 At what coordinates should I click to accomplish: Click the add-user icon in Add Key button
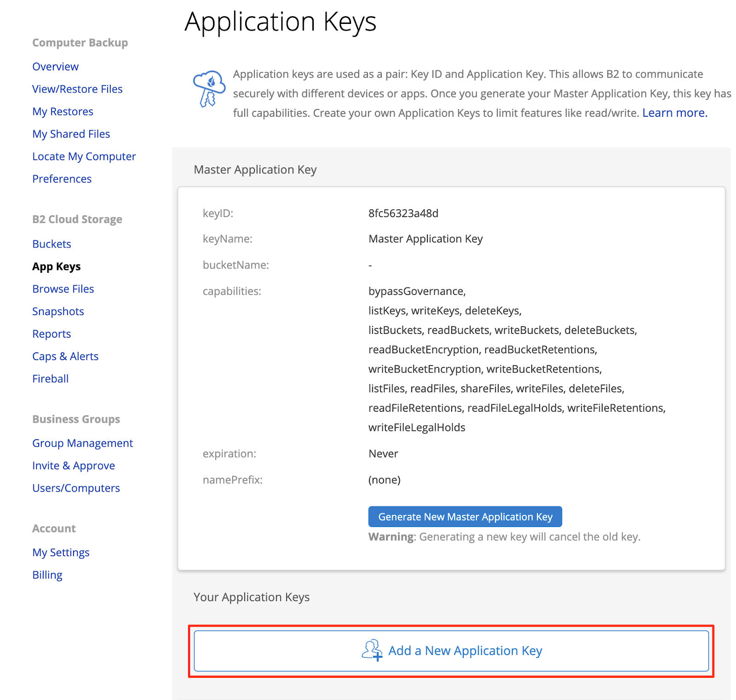tap(372, 650)
